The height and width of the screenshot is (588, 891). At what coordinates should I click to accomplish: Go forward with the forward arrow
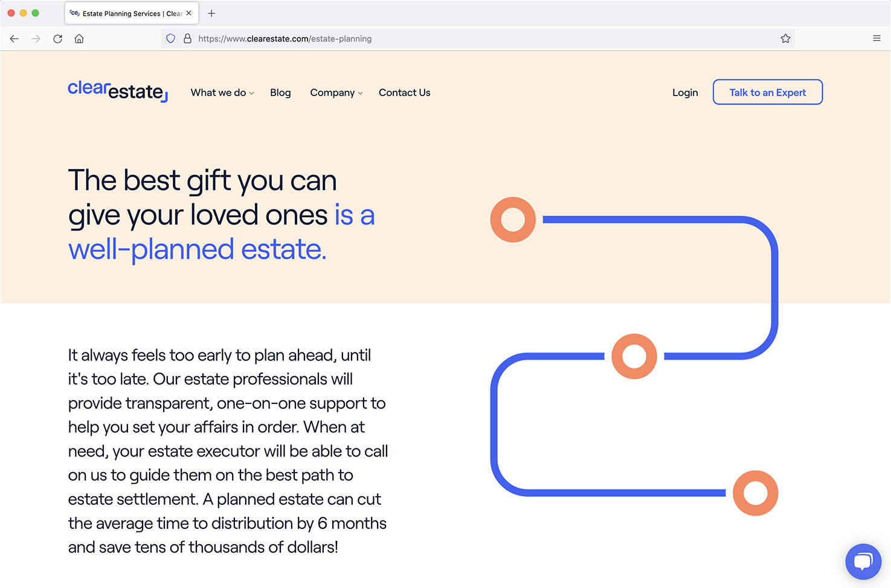point(36,39)
